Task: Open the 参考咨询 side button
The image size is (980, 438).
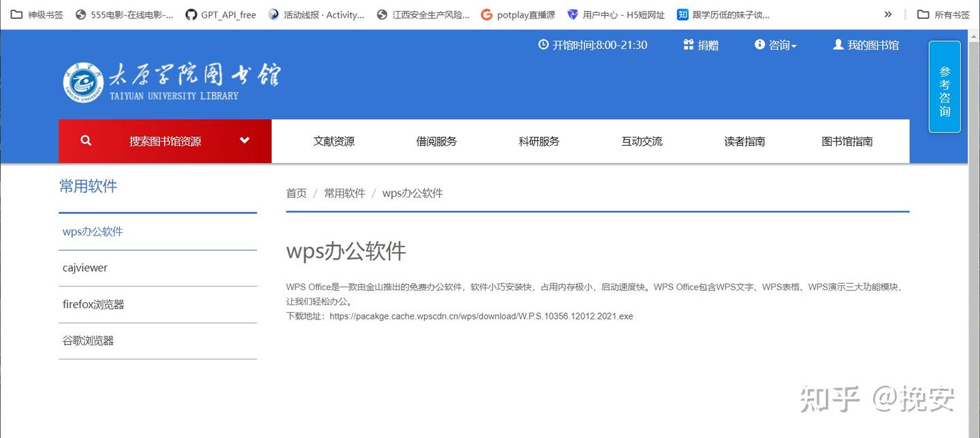Action: click(x=945, y=87)
